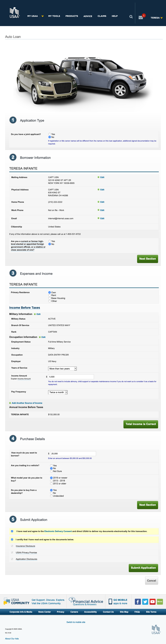Click the Submit Application button

[x=143, y=568]
